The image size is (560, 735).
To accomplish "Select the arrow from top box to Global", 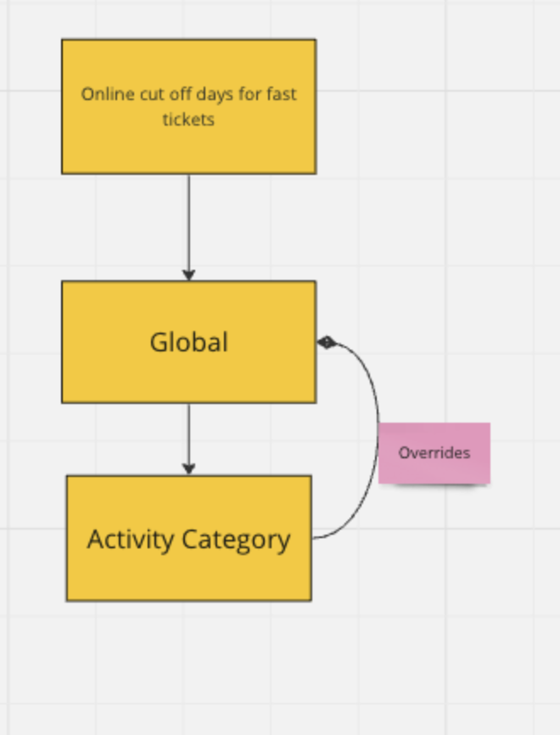I will click(x=189, y=227).
